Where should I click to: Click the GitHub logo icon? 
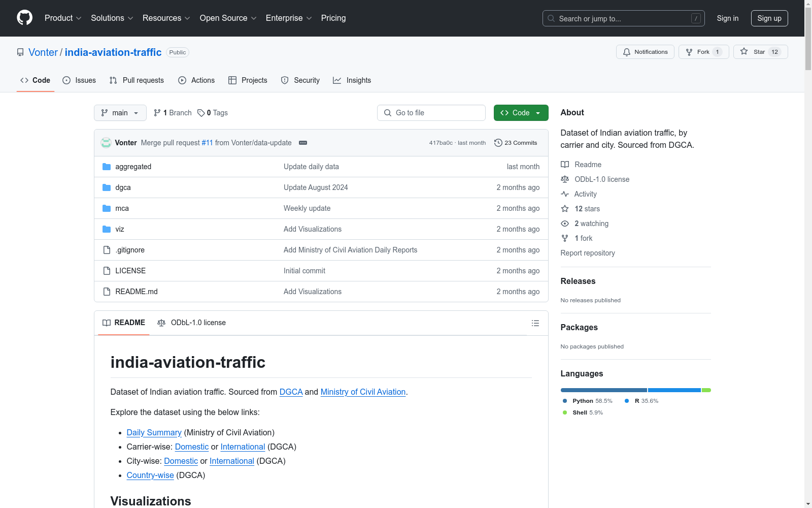point(24,18)
